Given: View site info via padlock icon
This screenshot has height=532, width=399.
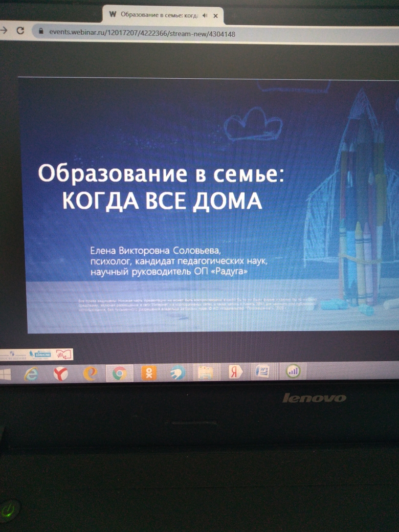Looking at the screenshot, I should click(x=41, y=31).
